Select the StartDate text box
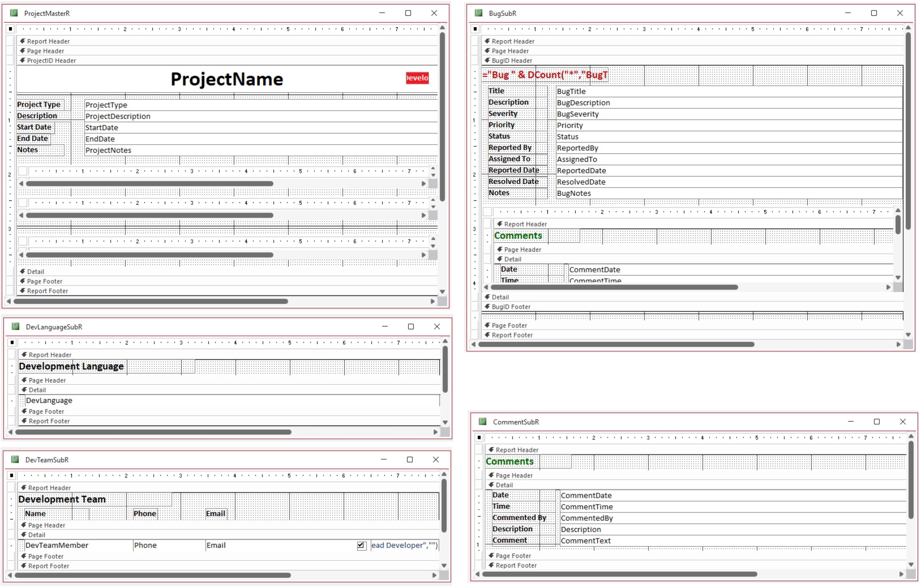 pos(261,128)
